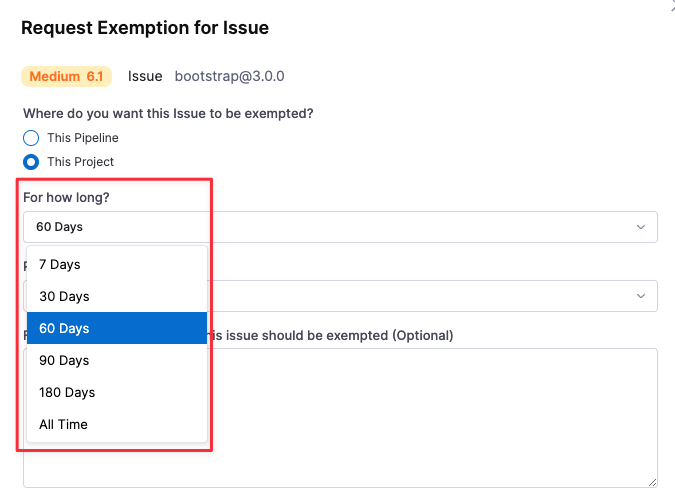Close the Request Exemption dialog
Viewport: 675px width, 500px height.
coord(670,5)
